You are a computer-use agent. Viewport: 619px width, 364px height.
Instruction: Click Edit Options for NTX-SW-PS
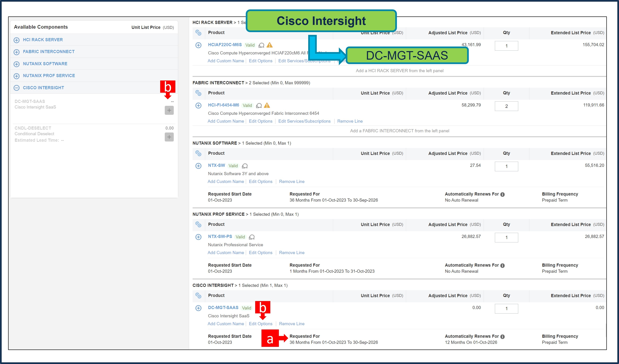click(261, 253)
